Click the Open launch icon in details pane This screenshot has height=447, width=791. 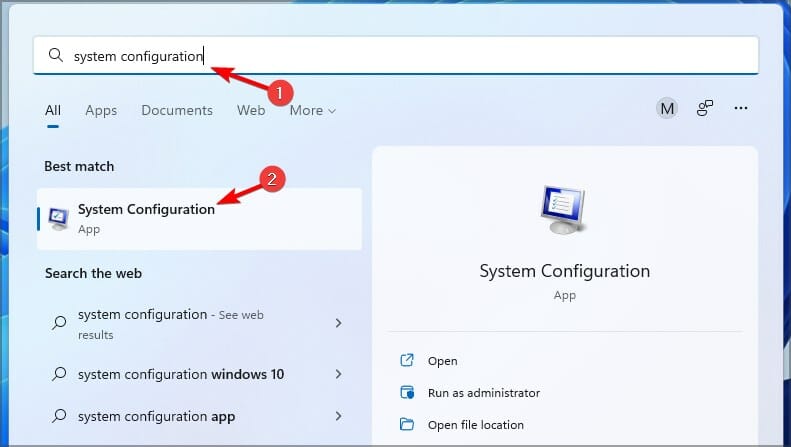point(407,360)
